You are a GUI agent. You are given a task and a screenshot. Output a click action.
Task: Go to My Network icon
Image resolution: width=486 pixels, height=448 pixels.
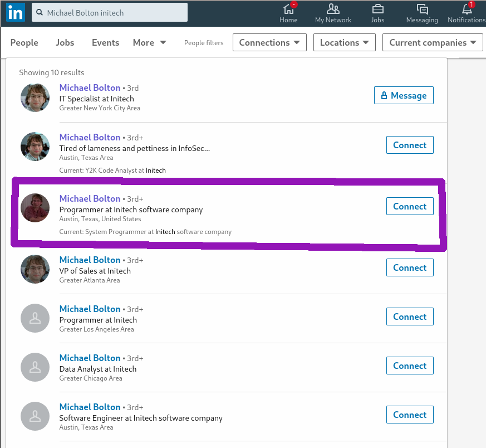(x=333, y=9)
